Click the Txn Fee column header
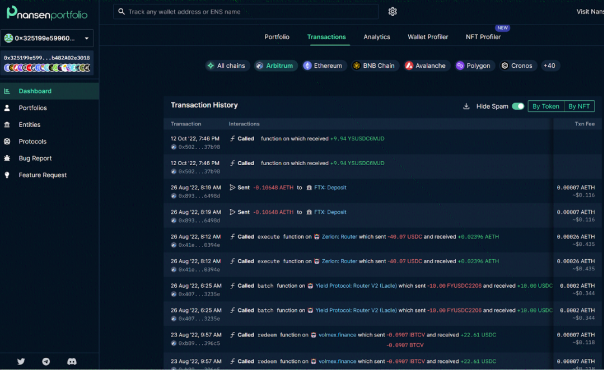The width and height of the screenshot is (604, 370). [585, 124]
